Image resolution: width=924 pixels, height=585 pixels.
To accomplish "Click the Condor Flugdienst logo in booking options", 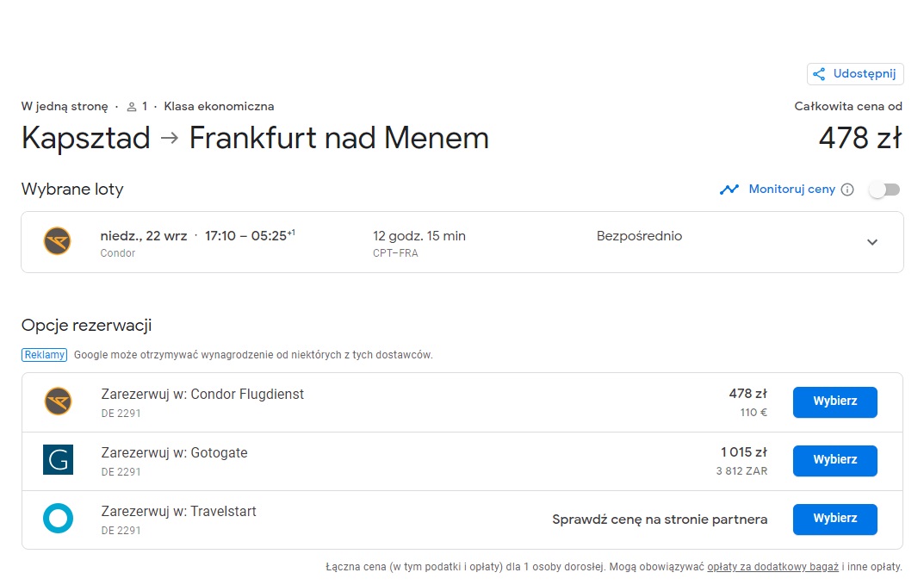I will pos(59,401).
